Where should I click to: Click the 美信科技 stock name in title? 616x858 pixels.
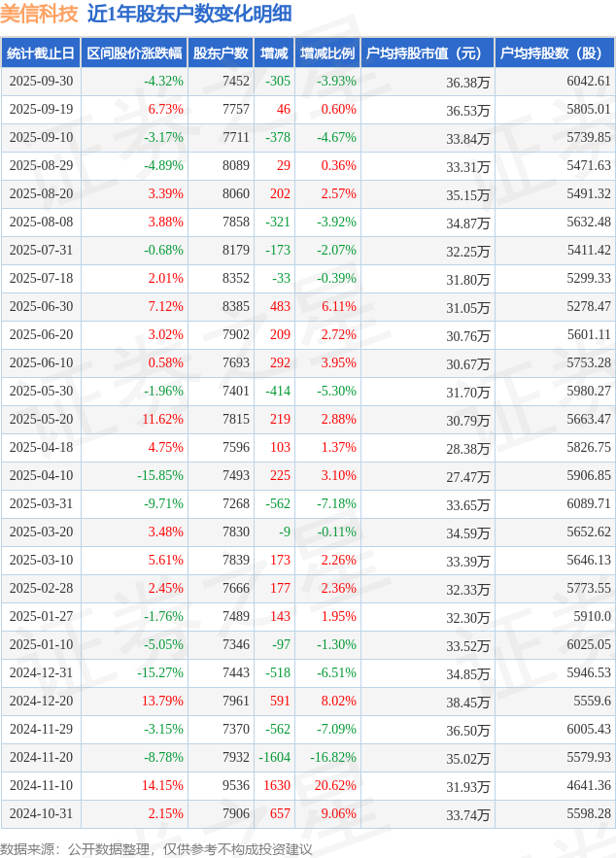coord(40,14)
